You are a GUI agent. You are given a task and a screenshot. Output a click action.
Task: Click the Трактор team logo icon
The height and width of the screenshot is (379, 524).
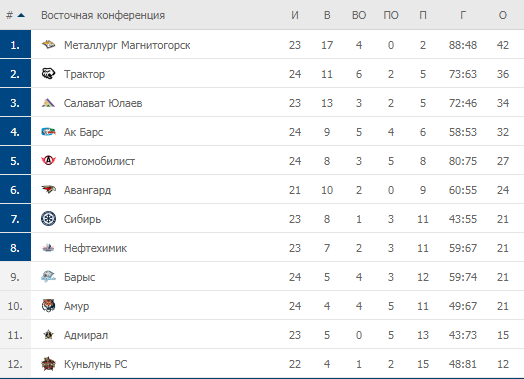(48, 74)
